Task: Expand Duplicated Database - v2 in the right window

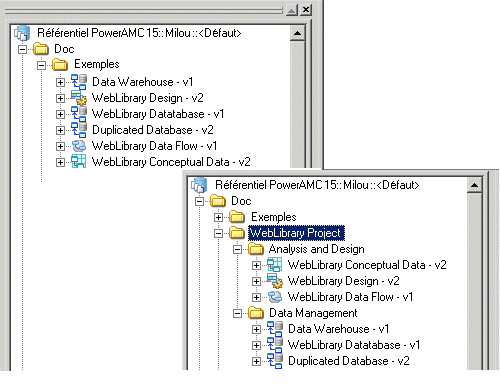Action: (256, 361)
